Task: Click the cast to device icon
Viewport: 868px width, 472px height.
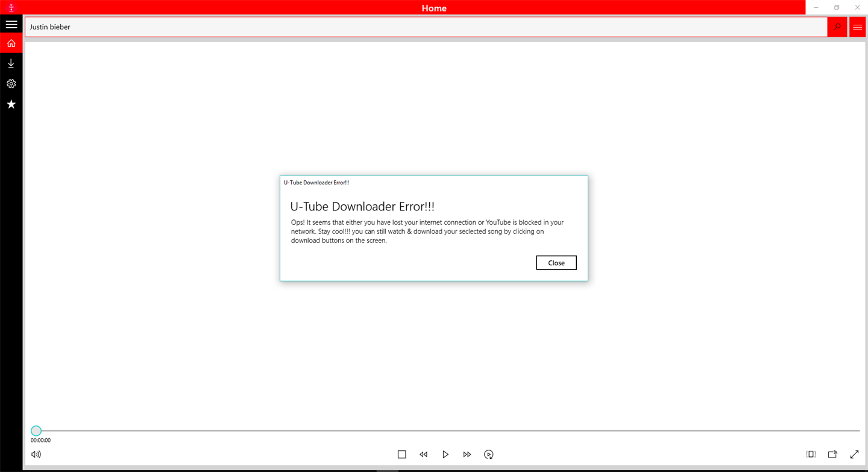Action: (832, 455)
